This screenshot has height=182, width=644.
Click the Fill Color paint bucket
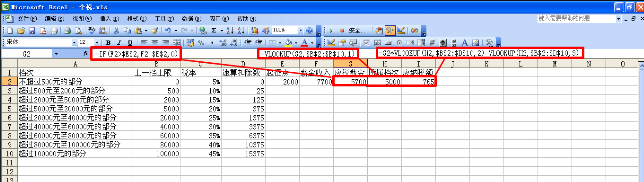click(x=288, y=42)
